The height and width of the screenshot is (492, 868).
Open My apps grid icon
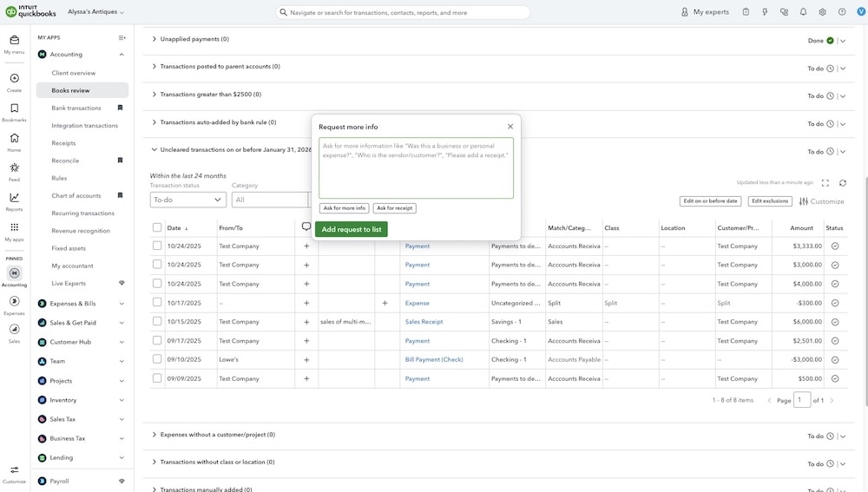pos(15,226)
